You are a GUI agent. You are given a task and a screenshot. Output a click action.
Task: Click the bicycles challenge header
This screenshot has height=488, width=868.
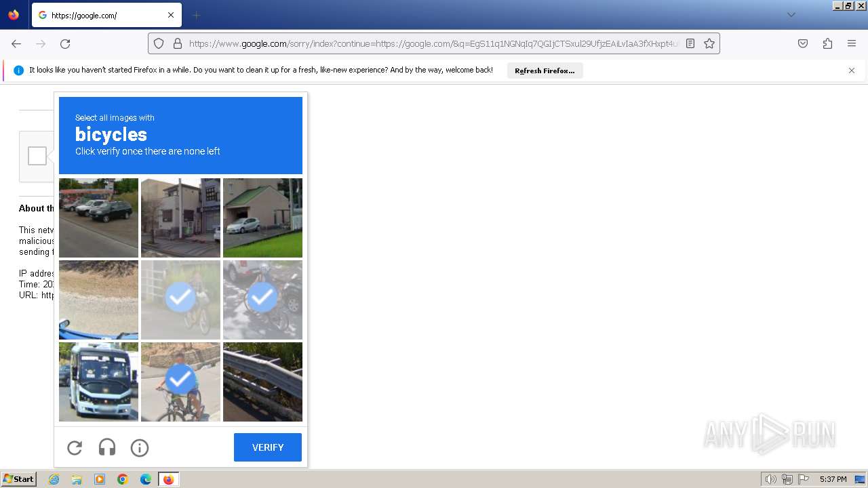(180, 136)
